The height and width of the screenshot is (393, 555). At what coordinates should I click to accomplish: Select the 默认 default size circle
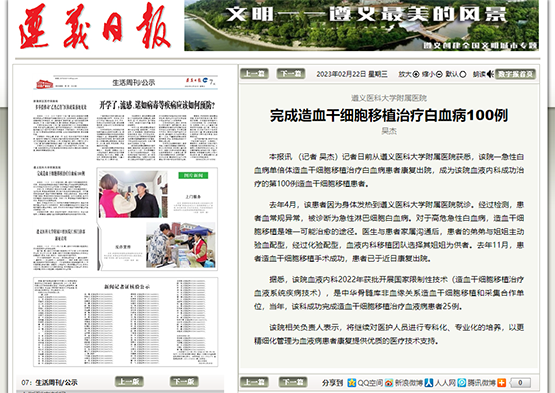pos(463,74)
